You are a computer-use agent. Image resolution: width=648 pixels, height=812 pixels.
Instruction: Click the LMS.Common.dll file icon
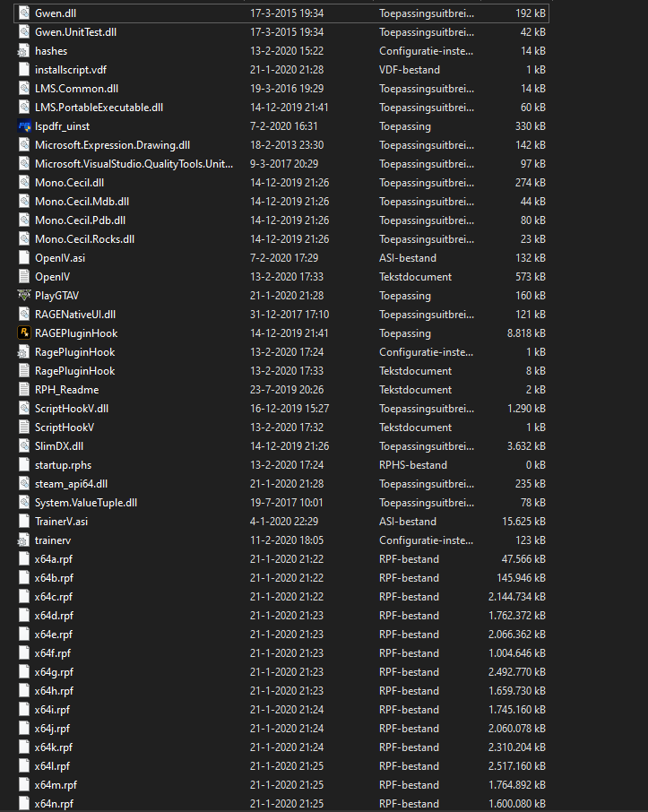(24, 89)
